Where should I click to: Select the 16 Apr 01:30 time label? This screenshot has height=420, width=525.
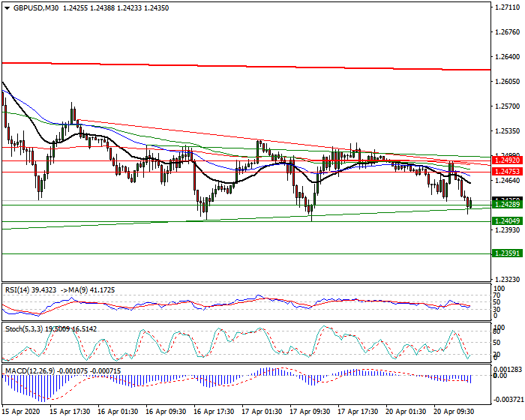pos(118,411)
